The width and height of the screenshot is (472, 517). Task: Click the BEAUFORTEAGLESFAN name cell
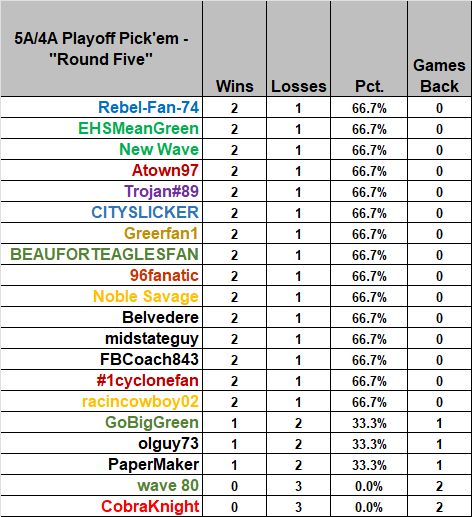click(x=101, y=254)
